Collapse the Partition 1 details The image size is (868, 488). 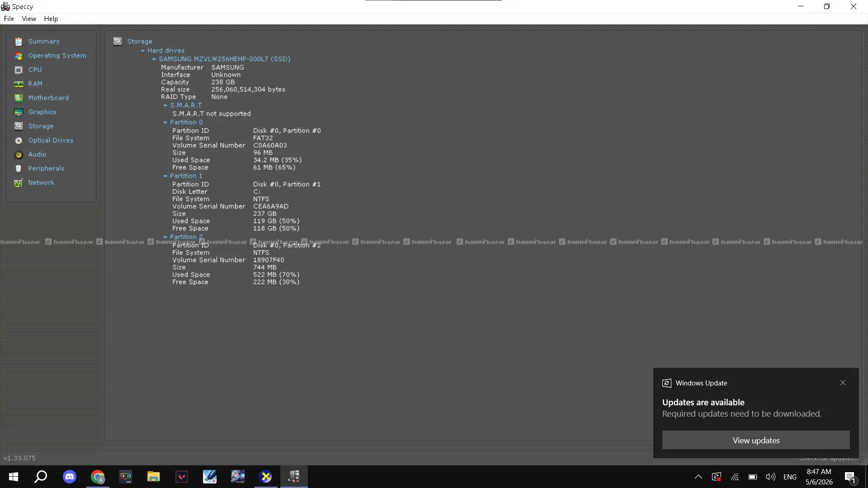[x=165, y=176]
